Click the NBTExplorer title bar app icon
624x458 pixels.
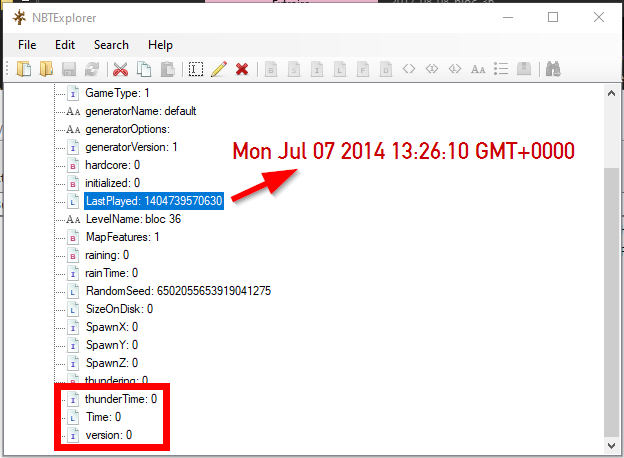tap(19, 18)
